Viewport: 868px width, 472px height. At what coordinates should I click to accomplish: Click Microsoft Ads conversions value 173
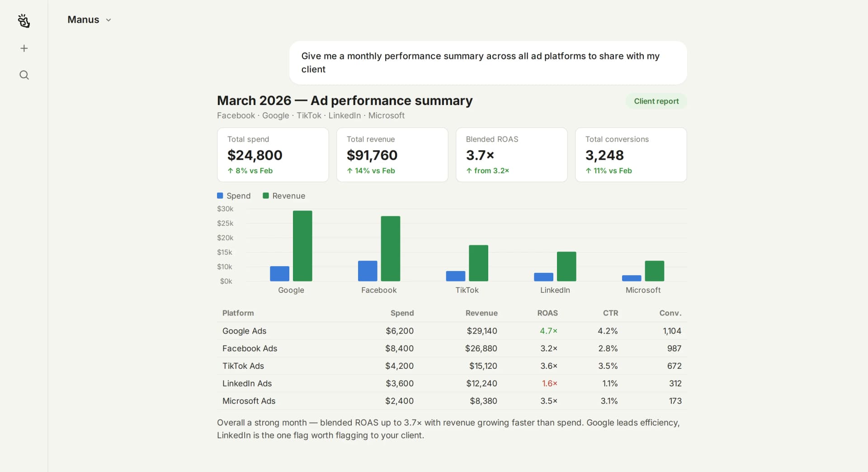(x=675, y=401)
